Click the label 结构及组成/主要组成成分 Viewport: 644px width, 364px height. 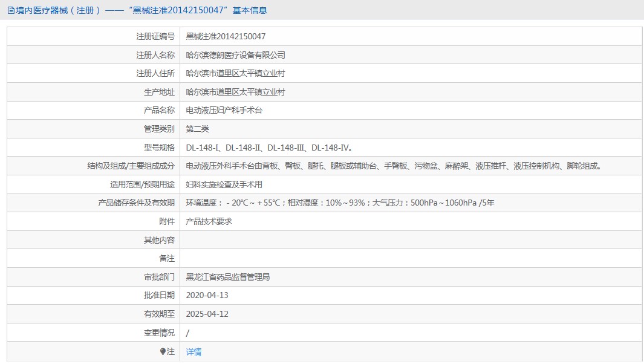point(131,166)
